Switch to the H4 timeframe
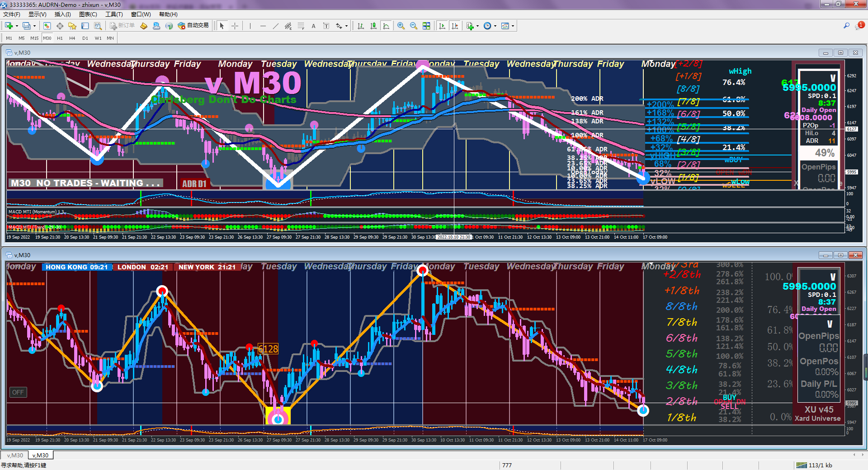This screenshot has height=470, width=868. click(72, 38)
